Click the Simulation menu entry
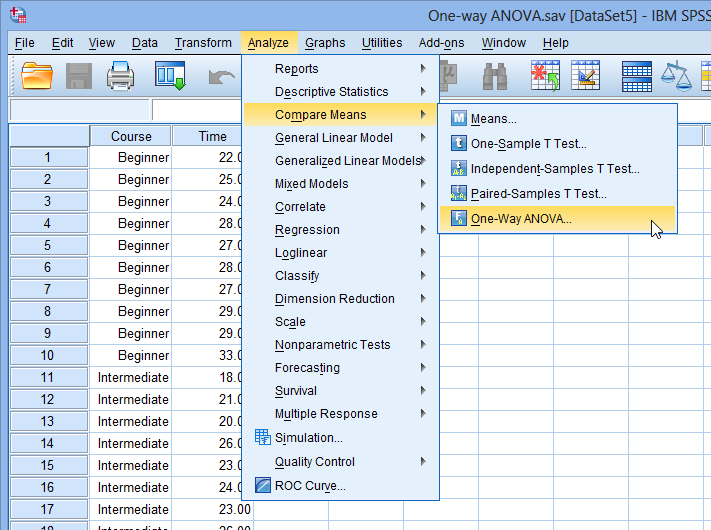 click(308, 437)
